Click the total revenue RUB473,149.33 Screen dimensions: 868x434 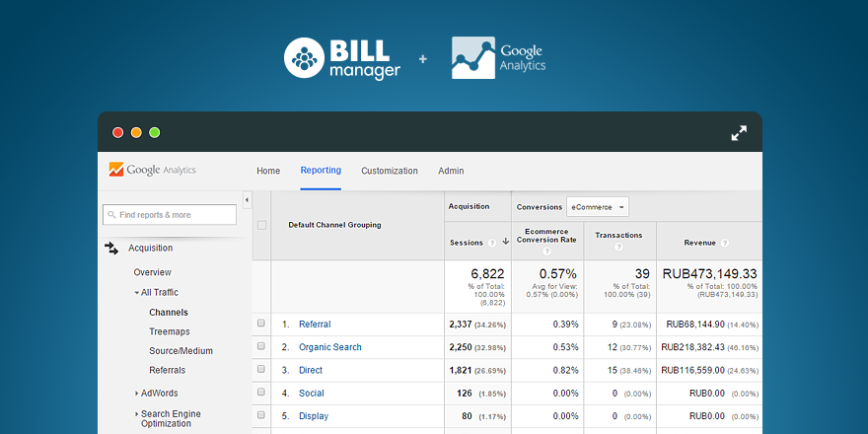point(709,273)
